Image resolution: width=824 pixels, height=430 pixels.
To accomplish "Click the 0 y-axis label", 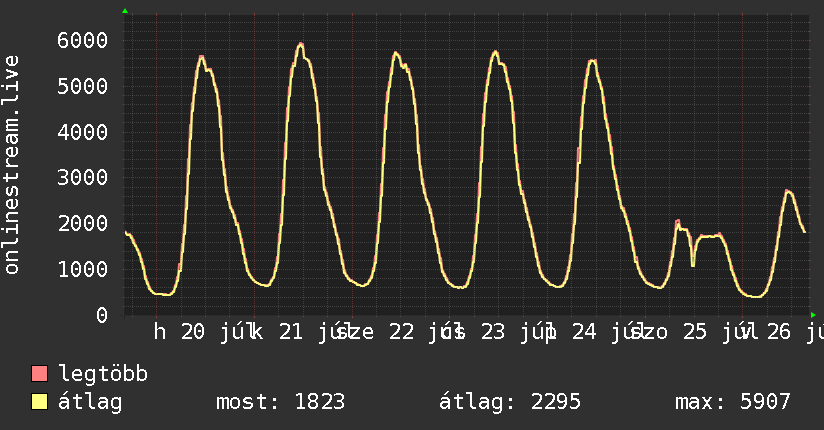I will [x=102, y=315].
